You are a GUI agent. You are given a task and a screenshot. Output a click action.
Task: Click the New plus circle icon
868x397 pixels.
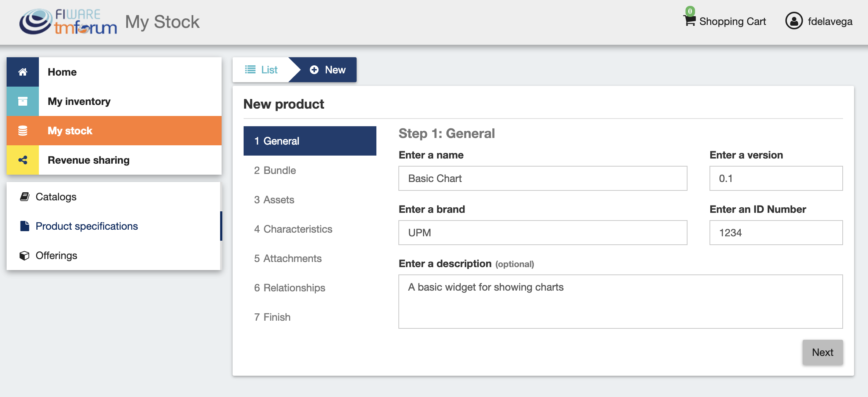[x=314, y=70]
